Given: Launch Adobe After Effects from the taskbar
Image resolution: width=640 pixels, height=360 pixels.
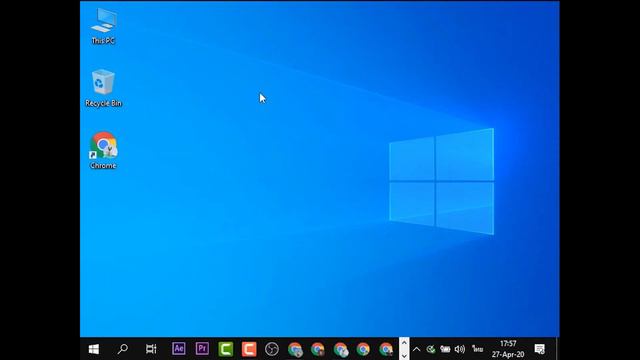Looking at the screenshot, I should pyautogui.click(x=178, y=349).
